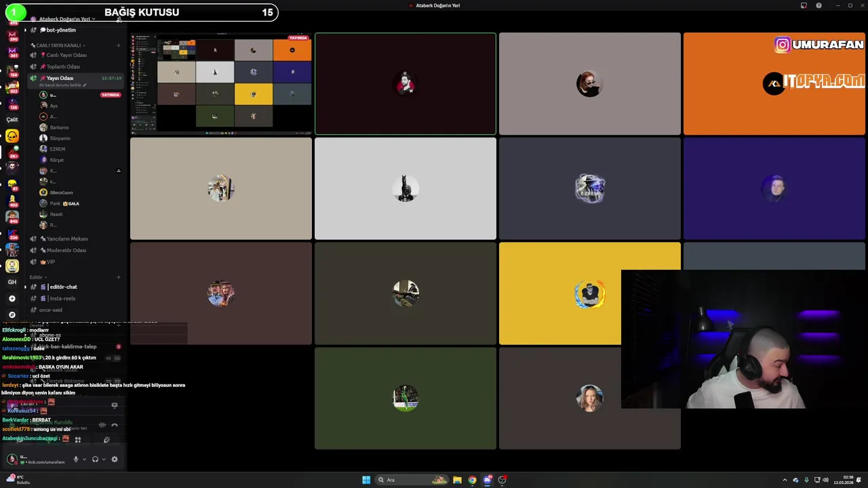Open the screen share stream thumbnail tile
The image size is (868, 488).
221,83
